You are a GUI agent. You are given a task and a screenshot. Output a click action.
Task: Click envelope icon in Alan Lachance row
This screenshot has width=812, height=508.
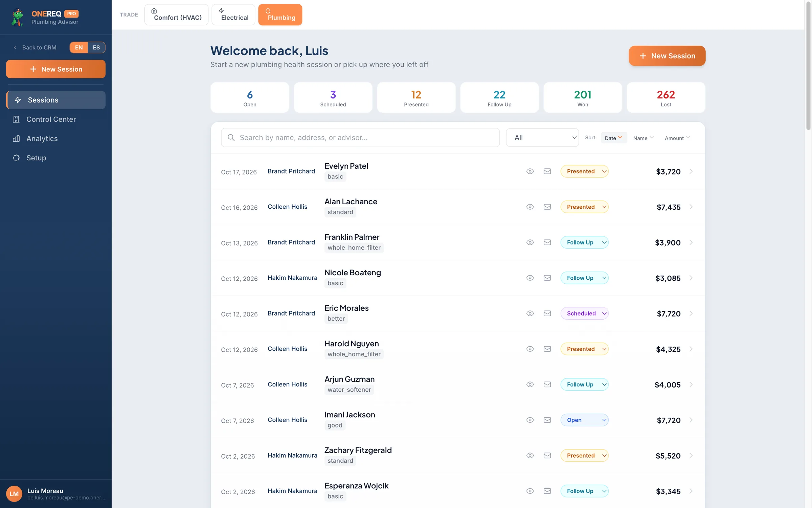click(x=547, y=207)
